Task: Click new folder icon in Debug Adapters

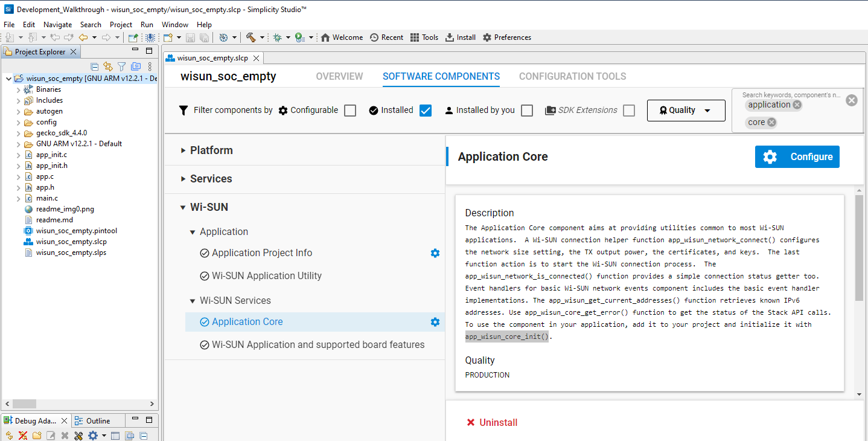Action: pyautogui.click(x=37, y=436)
